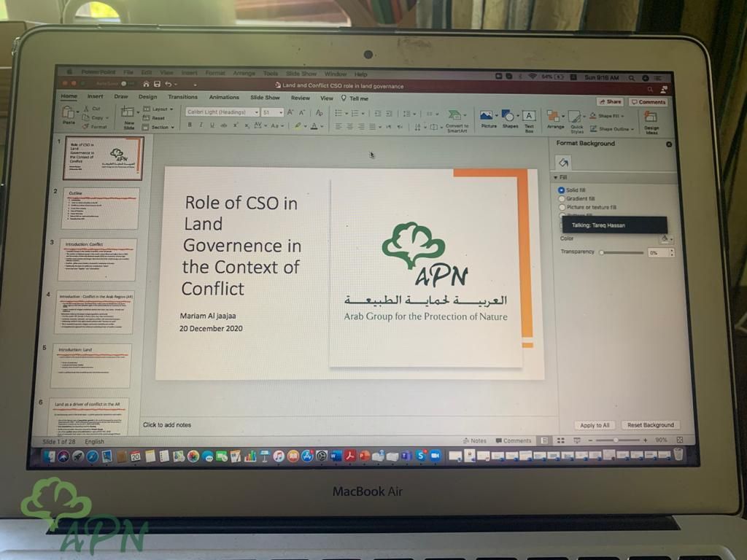The height and width of the screenshot is (560, 747).
Task: Open the Section dropdown
Action: (x=159, y=127)
